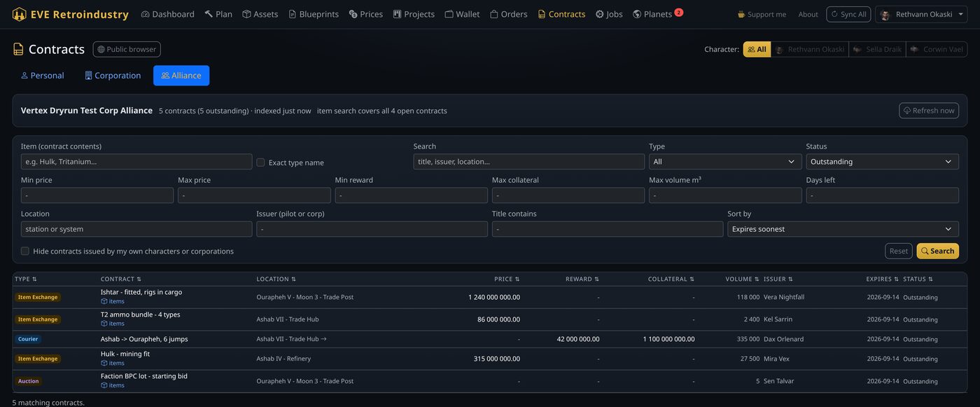Switch to the Corporation tab

(x=113, y=76)
